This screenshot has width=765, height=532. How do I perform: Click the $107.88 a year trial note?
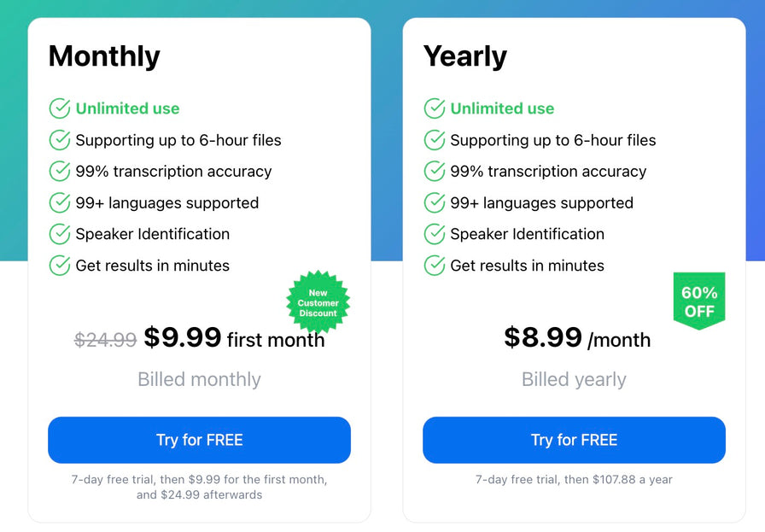coord(574,480)
